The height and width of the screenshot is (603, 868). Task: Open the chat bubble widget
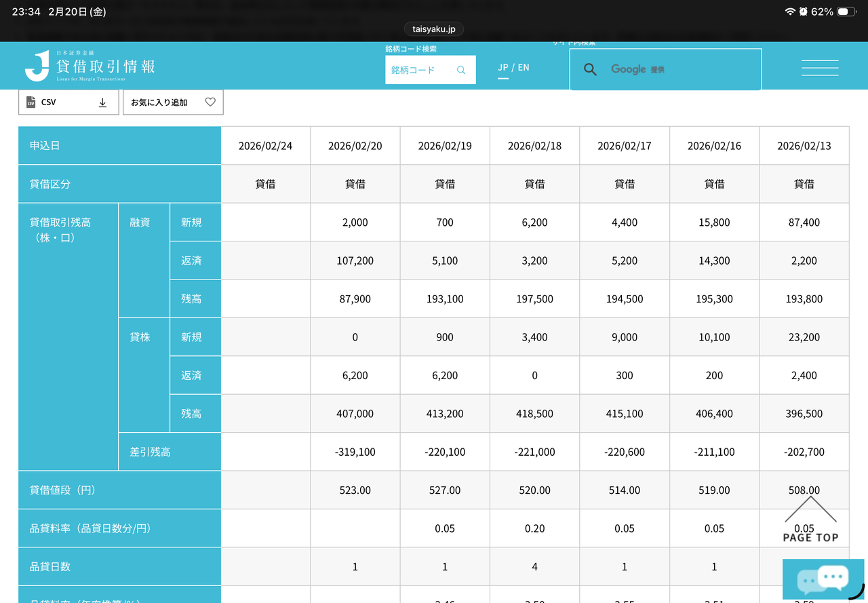point(823,579)
